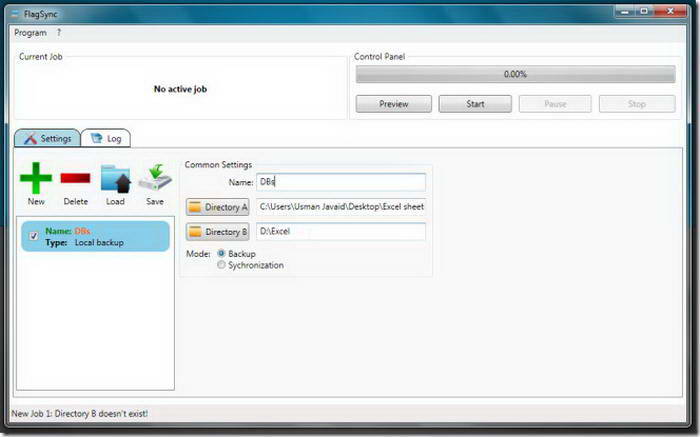
Task: Open the Program menu
Action: pos(30,33)
